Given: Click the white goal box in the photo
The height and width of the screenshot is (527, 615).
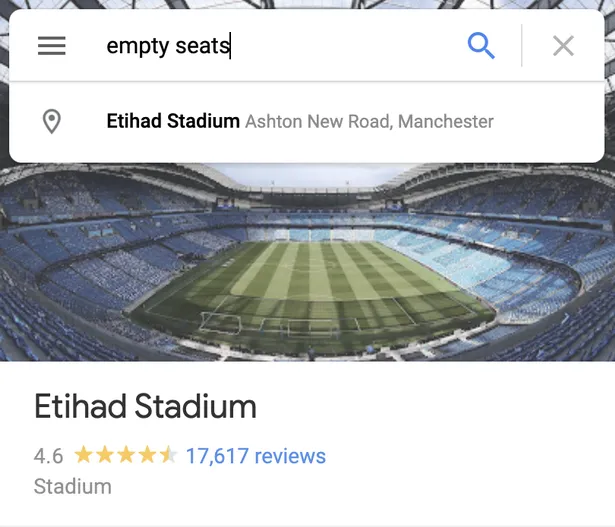Looking at the screenshot, I should coord(221,323).
